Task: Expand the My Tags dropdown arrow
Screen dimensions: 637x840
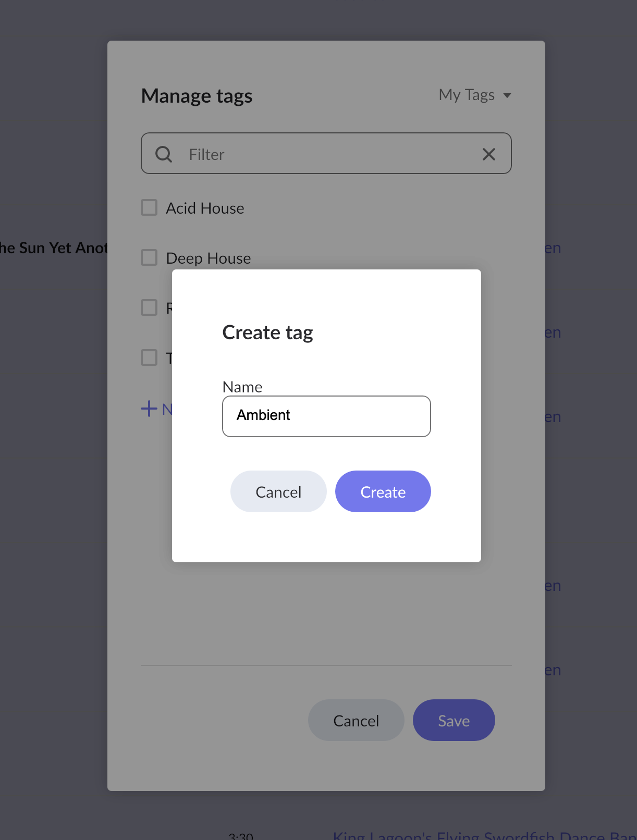Action: [x=507, y=95]
